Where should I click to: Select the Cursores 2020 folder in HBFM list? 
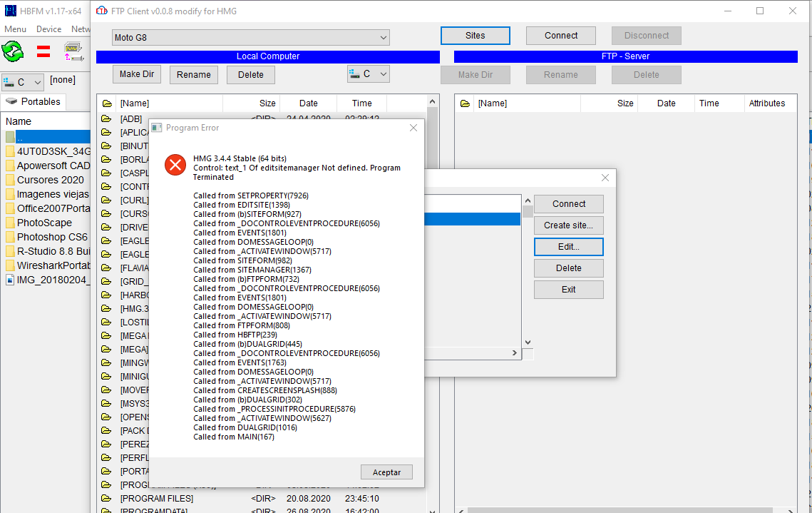50,180
